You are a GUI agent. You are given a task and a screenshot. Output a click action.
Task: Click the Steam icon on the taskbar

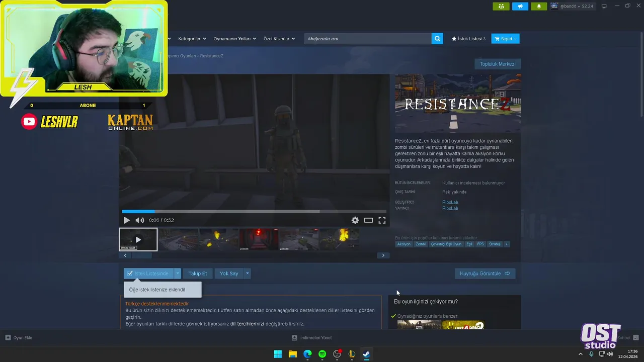coord(366,354)
